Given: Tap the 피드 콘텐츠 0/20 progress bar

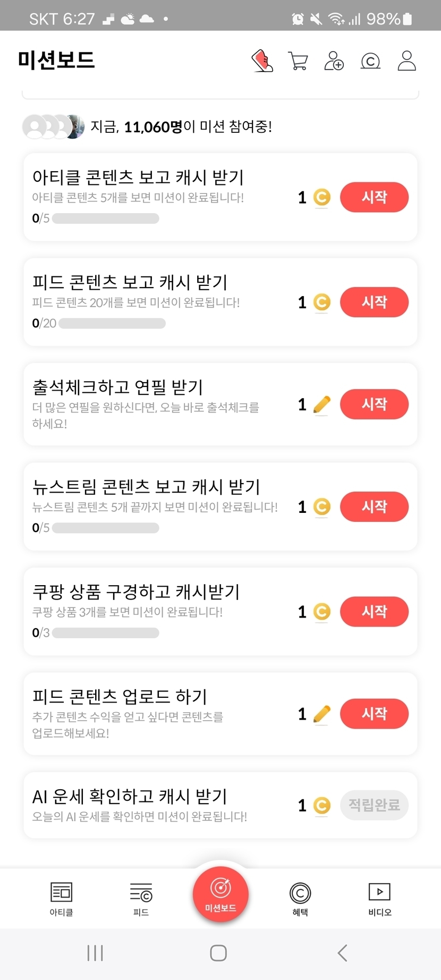Looking at the screenshot, I should (x=112, y=323).
